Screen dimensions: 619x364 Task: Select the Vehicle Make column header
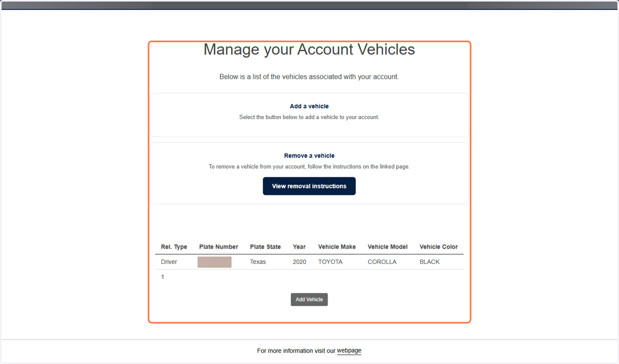tap(337, 247)
